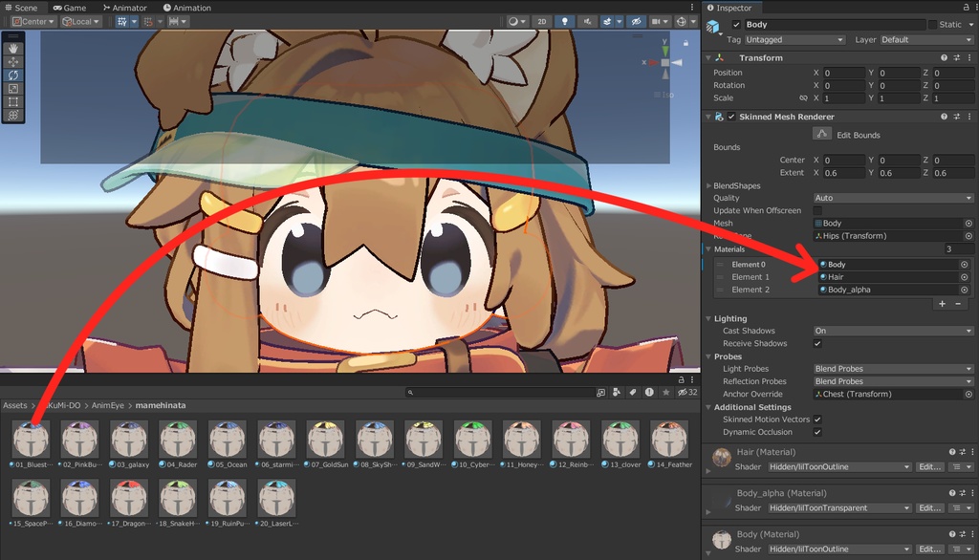Switch to the Animation tab
Image resolution: width=979 pixels, height=560 pixels.
pyautogui.click(x=186, y=8)
